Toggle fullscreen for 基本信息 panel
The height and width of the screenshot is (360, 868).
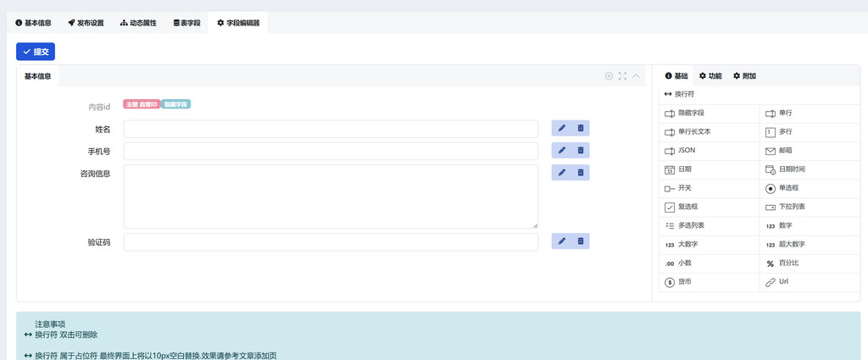[x=622, y=76]
